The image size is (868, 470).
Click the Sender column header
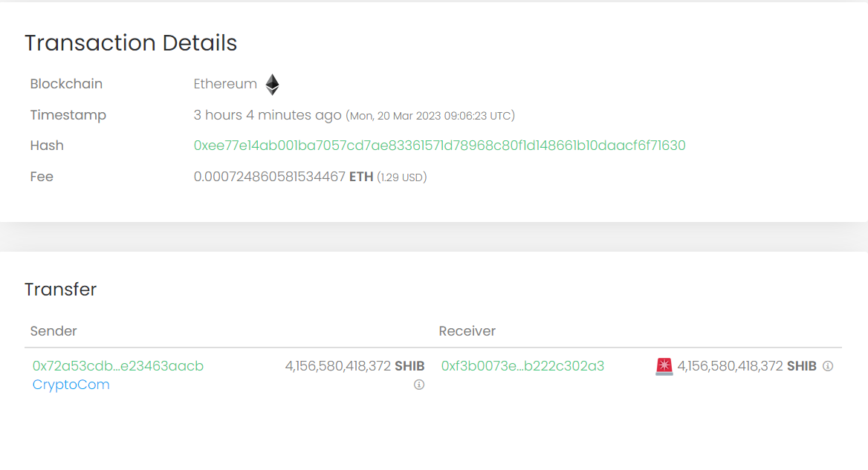54,331
